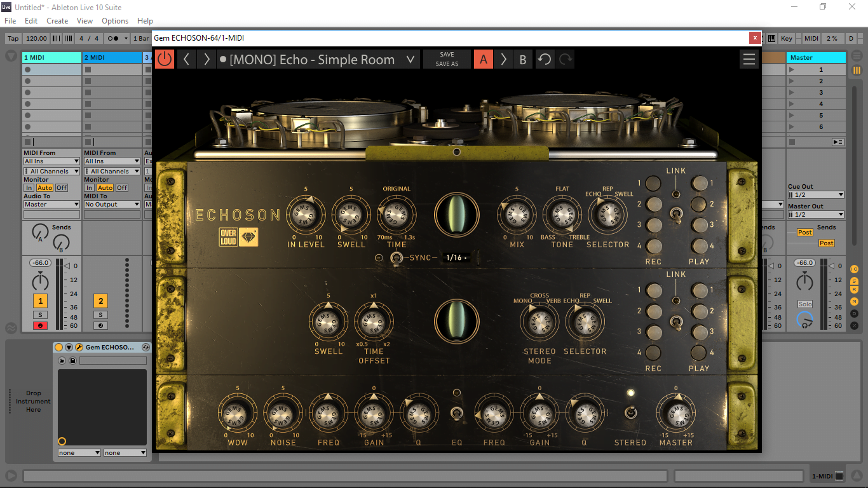Toggle the ECHOSON plugin power button
The image size is (868, 488).
click(165, 59)
